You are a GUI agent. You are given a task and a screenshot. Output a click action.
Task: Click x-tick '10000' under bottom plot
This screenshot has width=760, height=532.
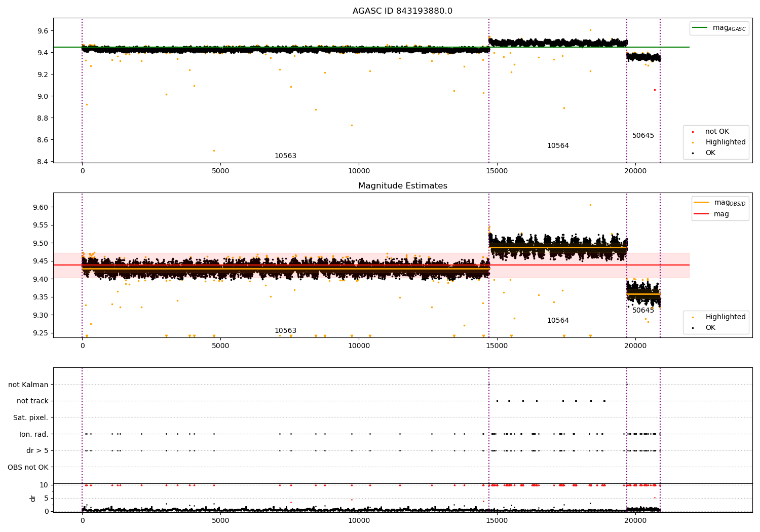[x=359, y=520]
